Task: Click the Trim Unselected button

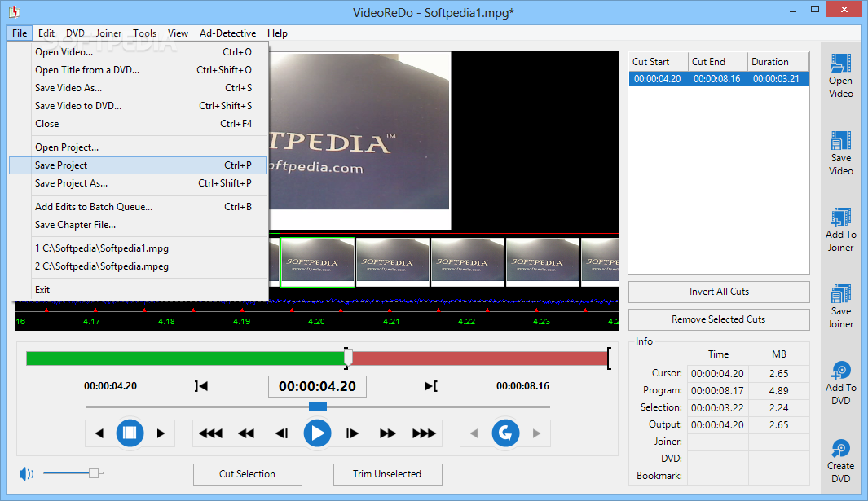Action: pos(387,474)
